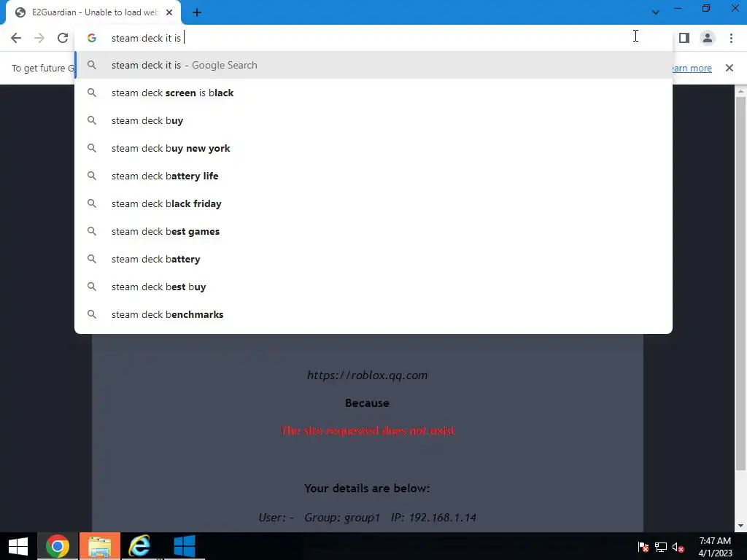Open the Windows Start menu
The image size is (747, 560).
click(x=18, y=546)
